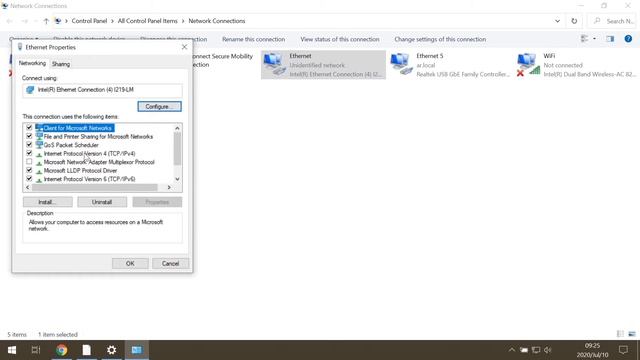The image size is (640, 360).
Task: Select the Ethernet network adapter icon
Action: 274,64
